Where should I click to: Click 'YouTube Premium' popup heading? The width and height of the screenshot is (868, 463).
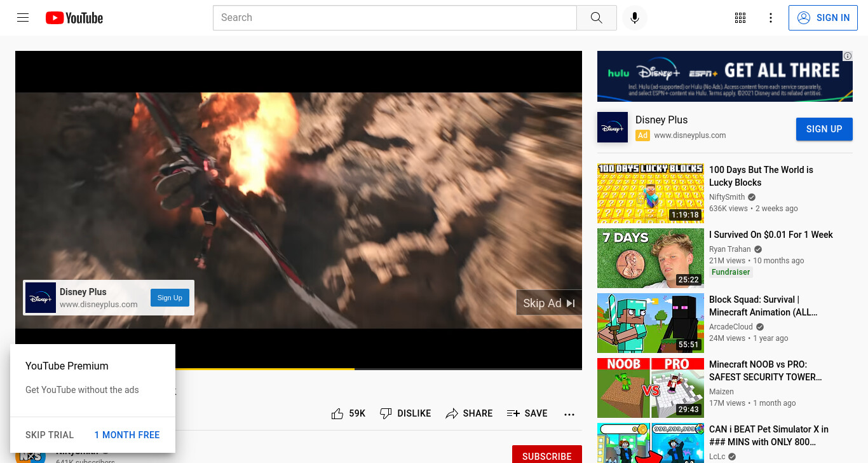click(67, 366)
